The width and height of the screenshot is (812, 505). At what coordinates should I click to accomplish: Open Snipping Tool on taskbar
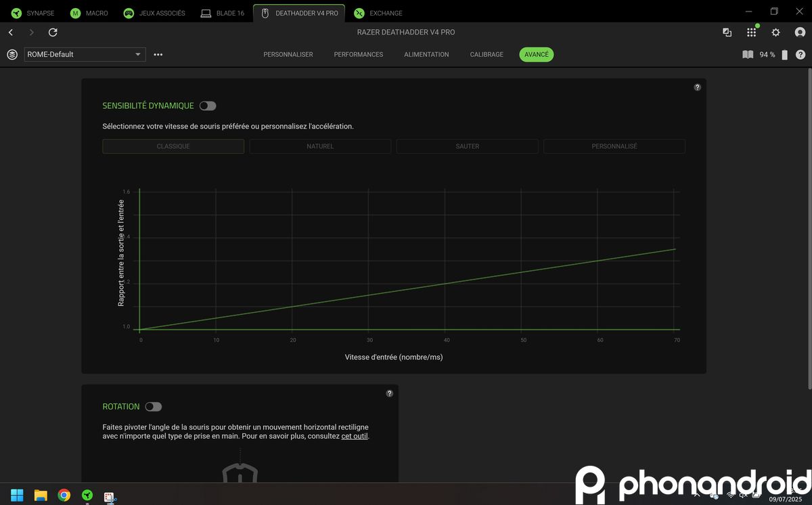(x=110, y=496)
